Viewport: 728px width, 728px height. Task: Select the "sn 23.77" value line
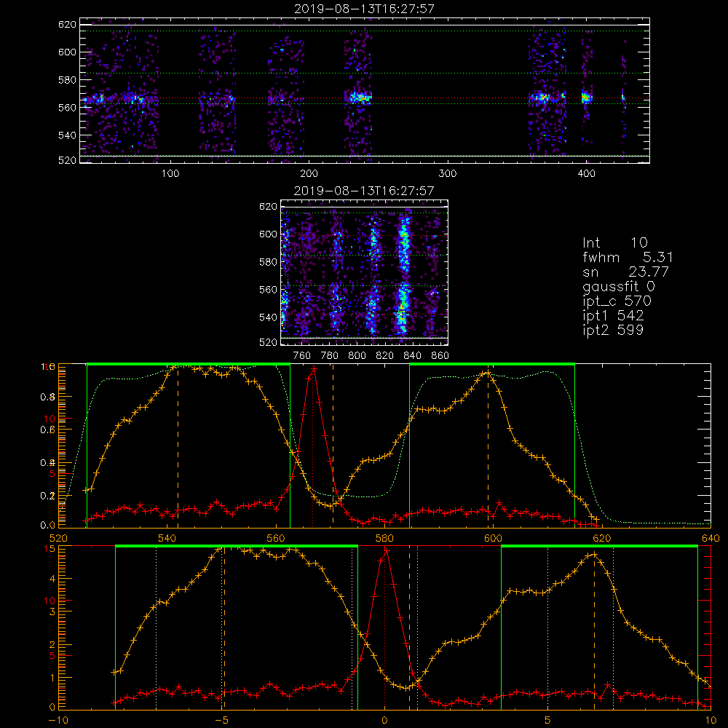(625, 272)
